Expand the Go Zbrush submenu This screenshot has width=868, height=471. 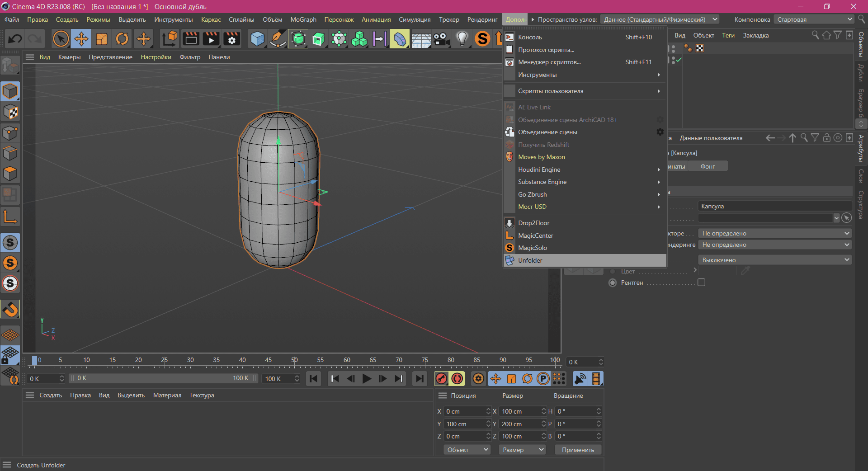[x=585, y=194]
